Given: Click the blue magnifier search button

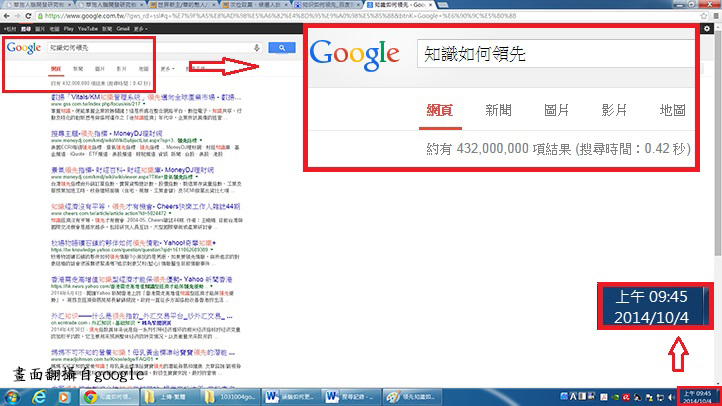Looking at the screenshot, I should pos(282,48).
